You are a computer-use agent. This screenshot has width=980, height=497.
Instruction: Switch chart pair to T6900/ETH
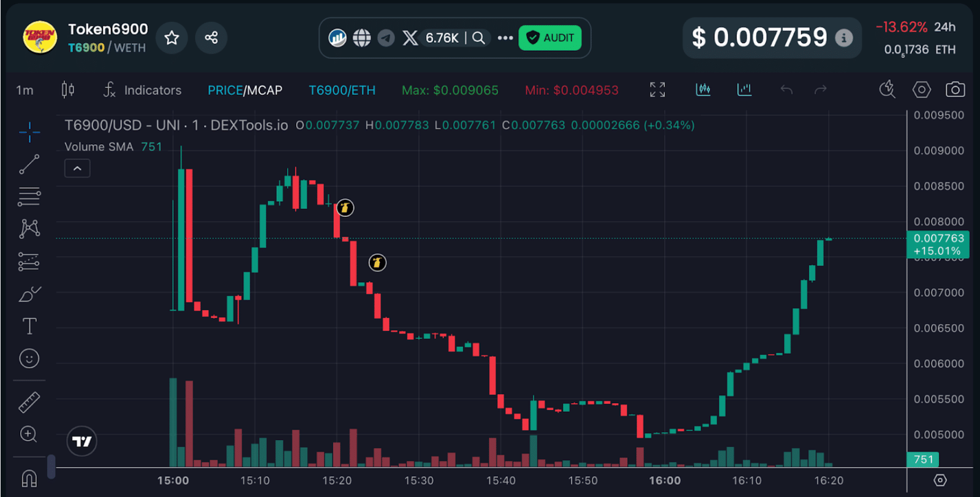[342, 90]
